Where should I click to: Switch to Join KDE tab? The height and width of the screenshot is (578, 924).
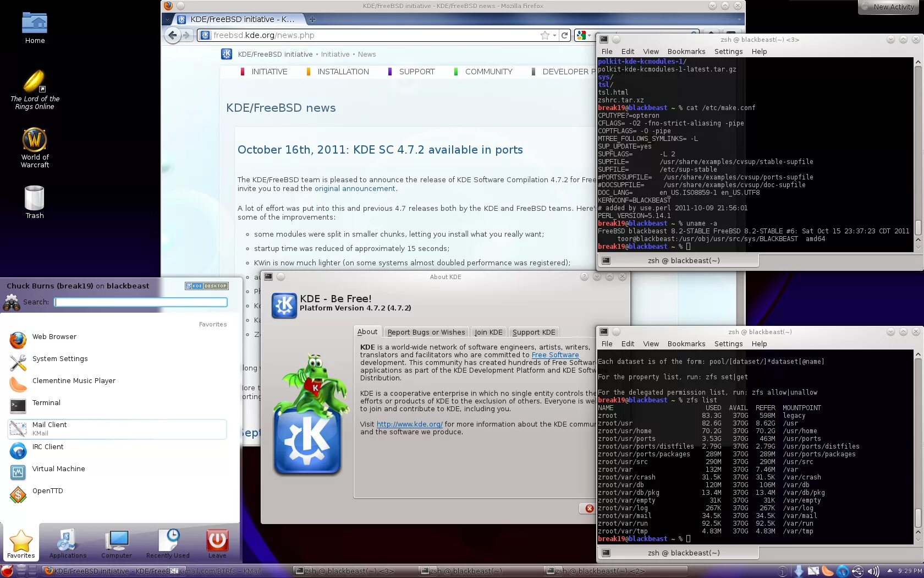[488, 332]
